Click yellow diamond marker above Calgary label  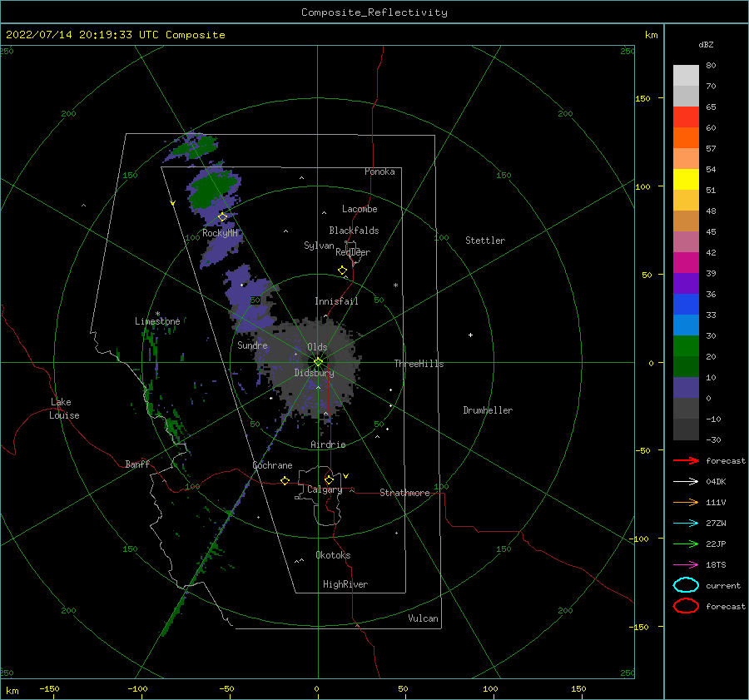329,479
